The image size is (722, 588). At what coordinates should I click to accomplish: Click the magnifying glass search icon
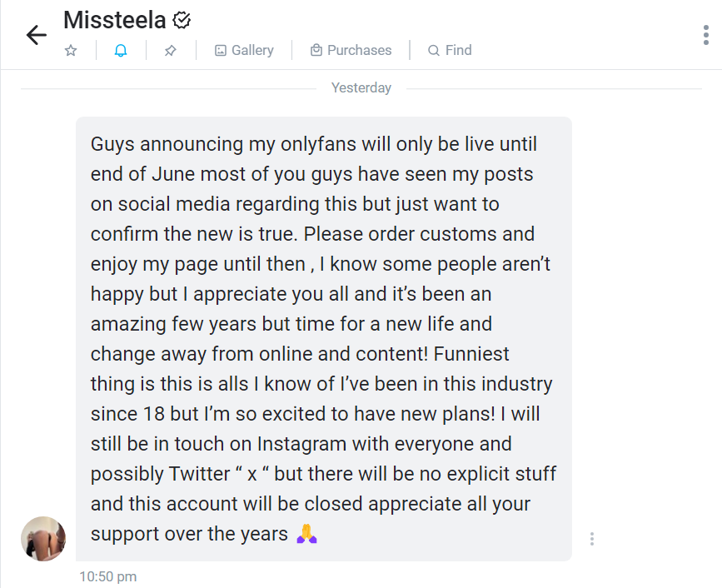point(433,51)
